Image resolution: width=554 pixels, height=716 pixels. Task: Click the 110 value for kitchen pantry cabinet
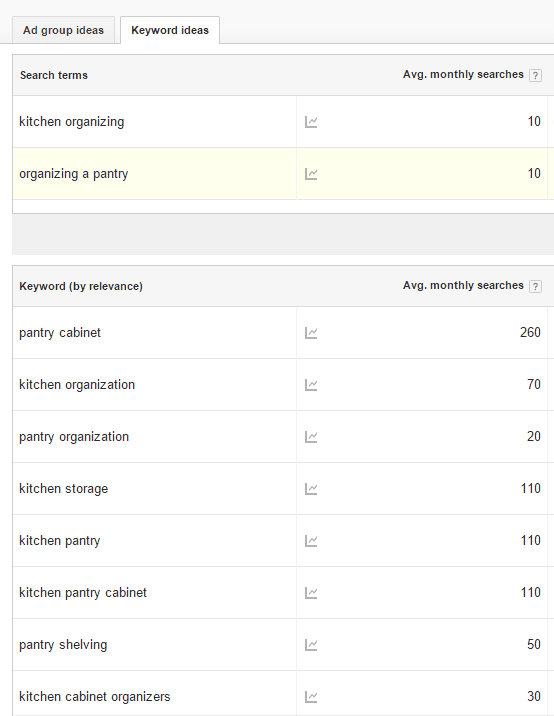[531, 593]
